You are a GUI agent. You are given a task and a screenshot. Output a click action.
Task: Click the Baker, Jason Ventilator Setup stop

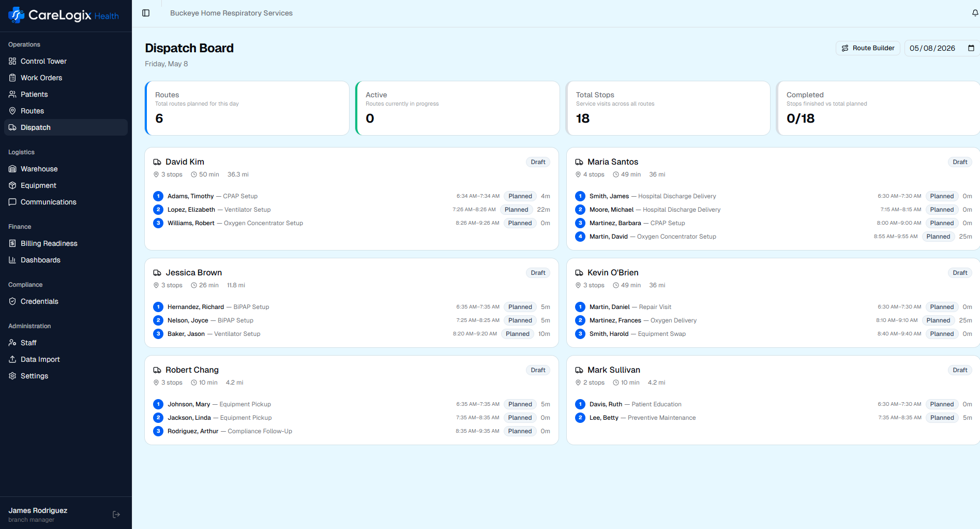click(x=352, y=334)
